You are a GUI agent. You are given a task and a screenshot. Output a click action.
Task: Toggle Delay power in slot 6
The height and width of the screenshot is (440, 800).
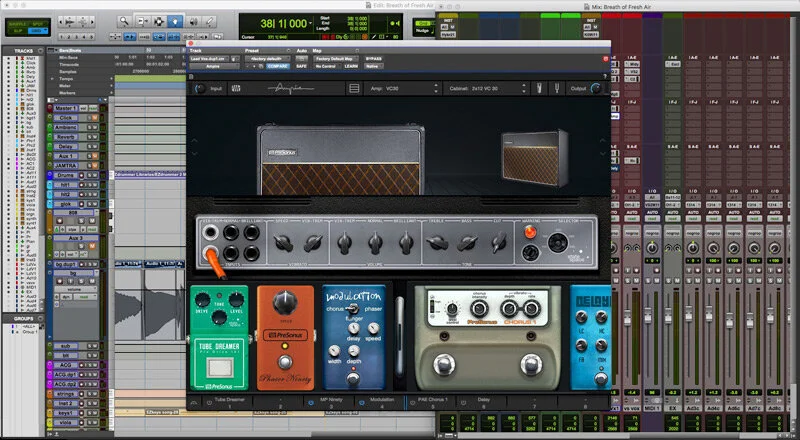pos(463,403)
